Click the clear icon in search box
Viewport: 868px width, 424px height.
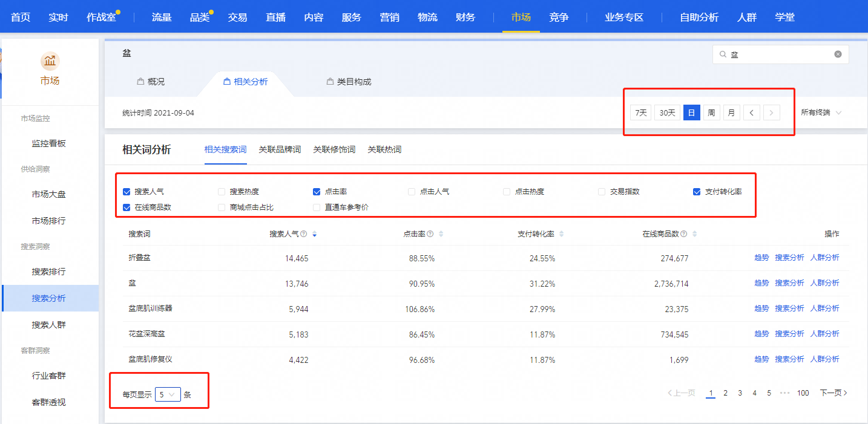point(838,54)
